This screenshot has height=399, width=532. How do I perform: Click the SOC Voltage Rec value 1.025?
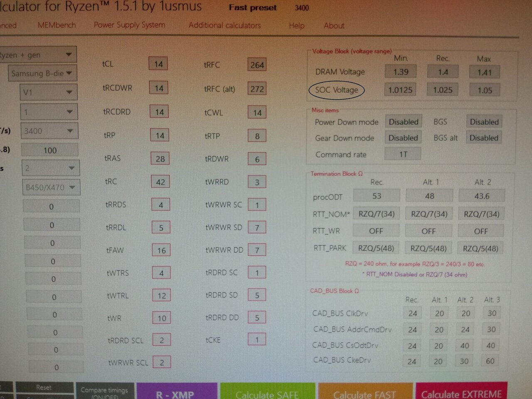pos(443,90)
